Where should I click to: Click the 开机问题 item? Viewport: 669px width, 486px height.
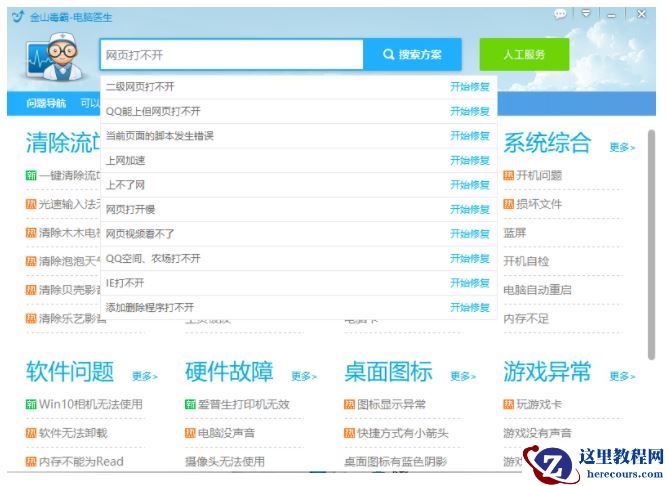click(x=539, y=175)
